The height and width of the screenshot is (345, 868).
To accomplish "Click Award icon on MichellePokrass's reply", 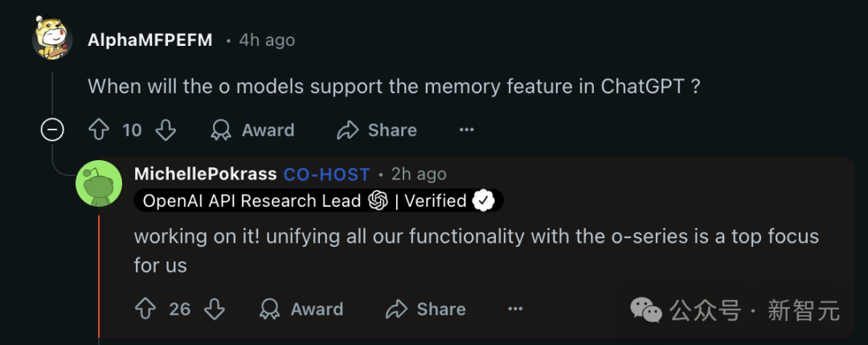I will (x=270, y=309).
